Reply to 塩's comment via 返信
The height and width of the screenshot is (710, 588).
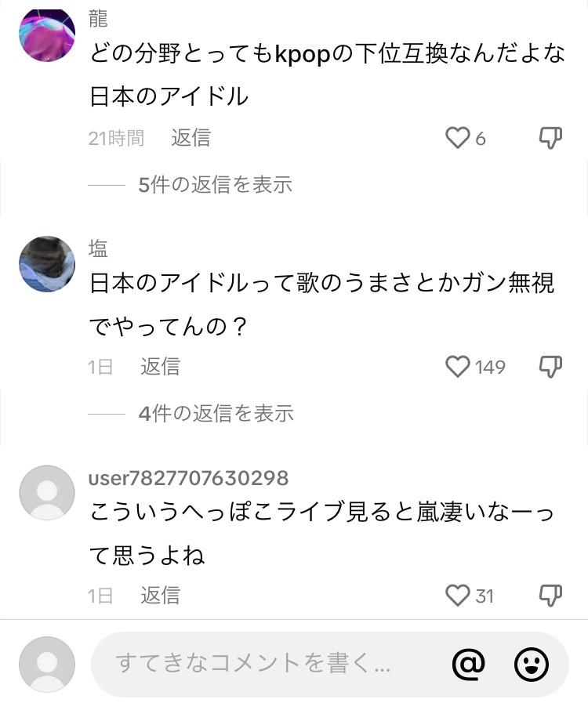click(160, 367)
